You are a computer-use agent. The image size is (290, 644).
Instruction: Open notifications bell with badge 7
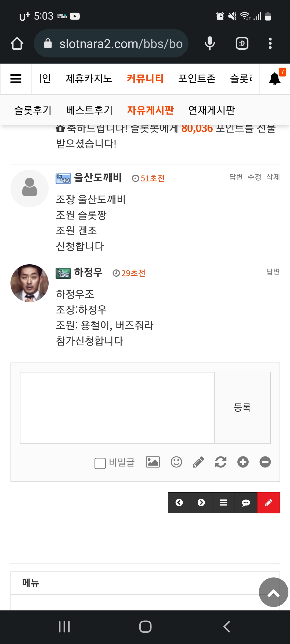tap(275, 79)
